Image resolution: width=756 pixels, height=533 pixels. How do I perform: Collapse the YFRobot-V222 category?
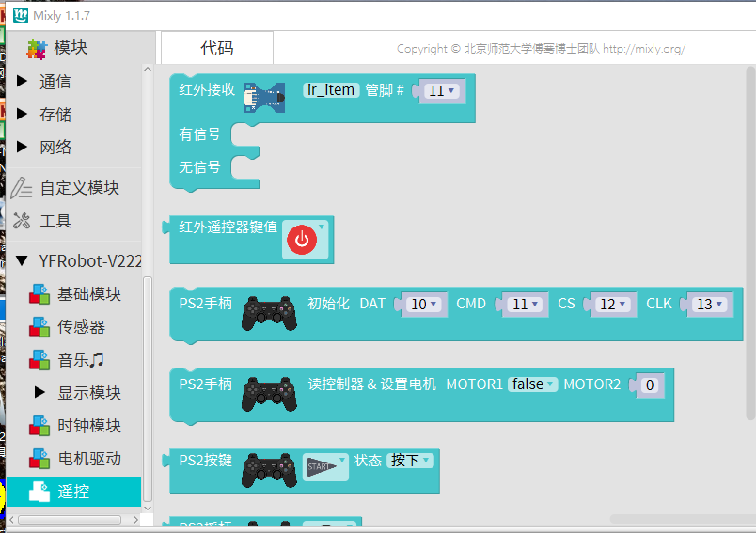[x=23, y=261]
